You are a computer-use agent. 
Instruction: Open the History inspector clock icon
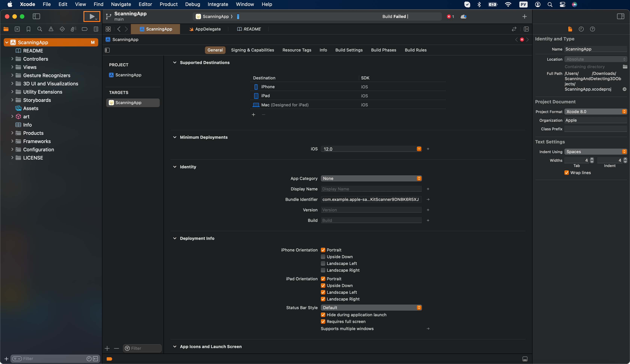coord(581,29)
